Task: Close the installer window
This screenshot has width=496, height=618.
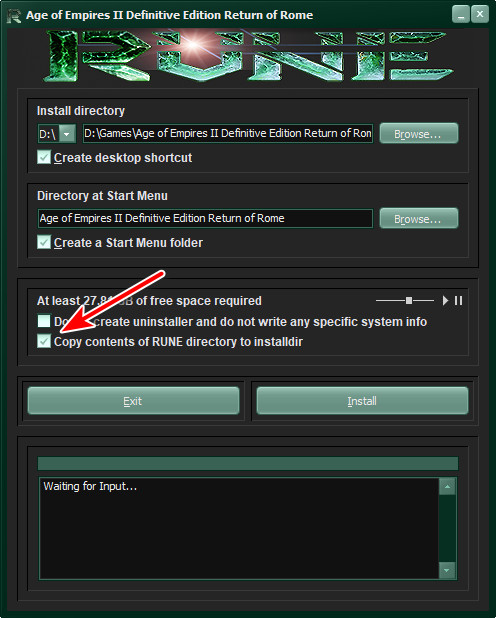Action: click(480, 15)
